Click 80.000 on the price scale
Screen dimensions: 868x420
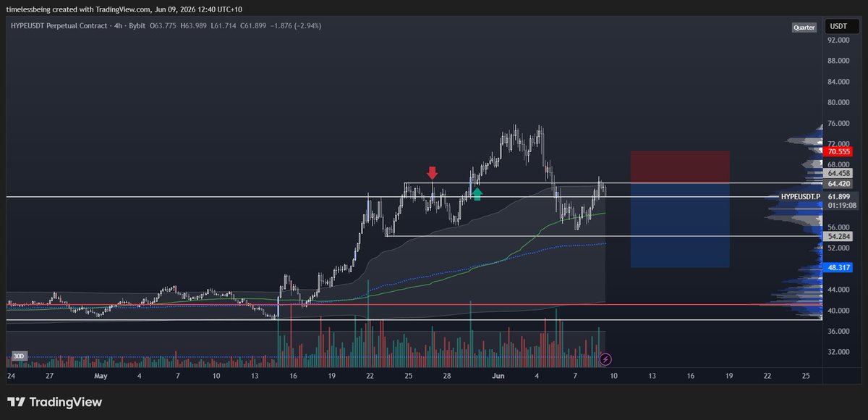(838, 103)
